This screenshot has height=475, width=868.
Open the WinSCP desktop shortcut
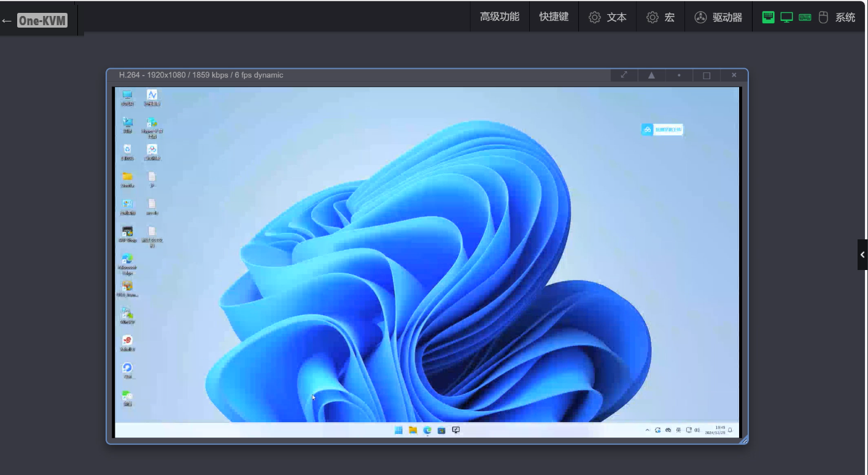[x=127, y=315]
